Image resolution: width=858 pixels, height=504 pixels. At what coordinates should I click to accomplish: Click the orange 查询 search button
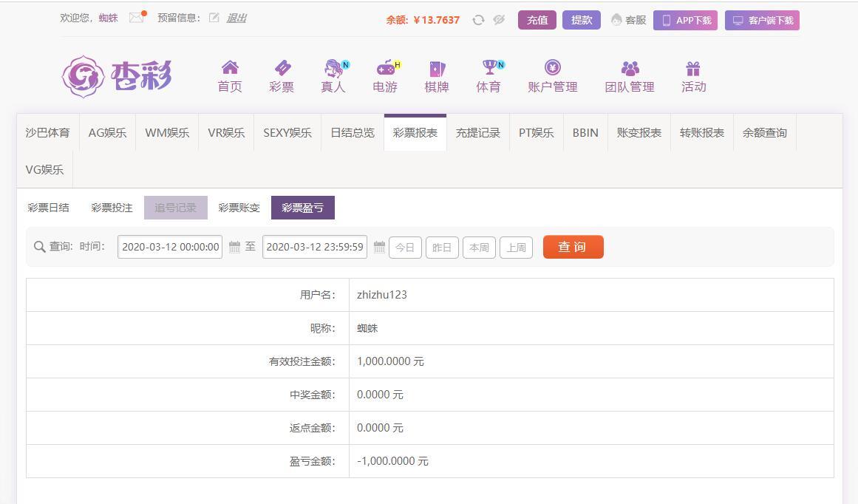(573, 247)
